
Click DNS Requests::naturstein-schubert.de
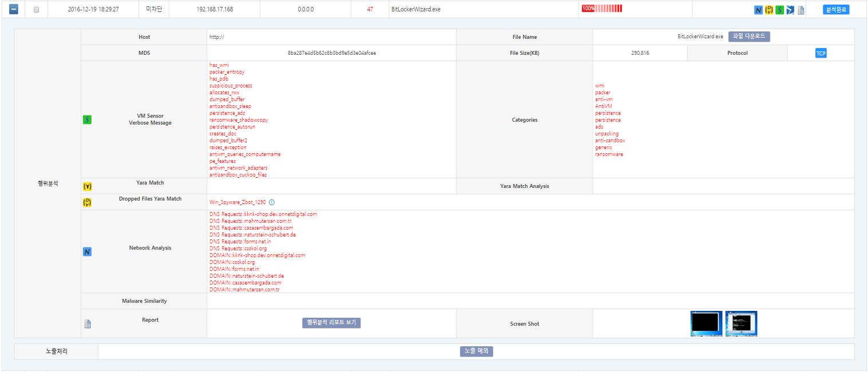(252, 235)
